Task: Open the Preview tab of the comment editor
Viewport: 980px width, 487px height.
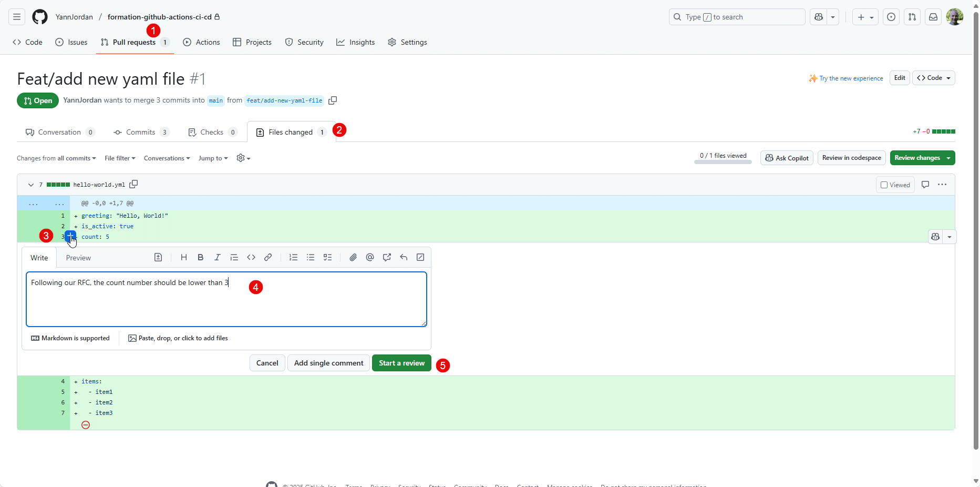Action: pos(78,258)
